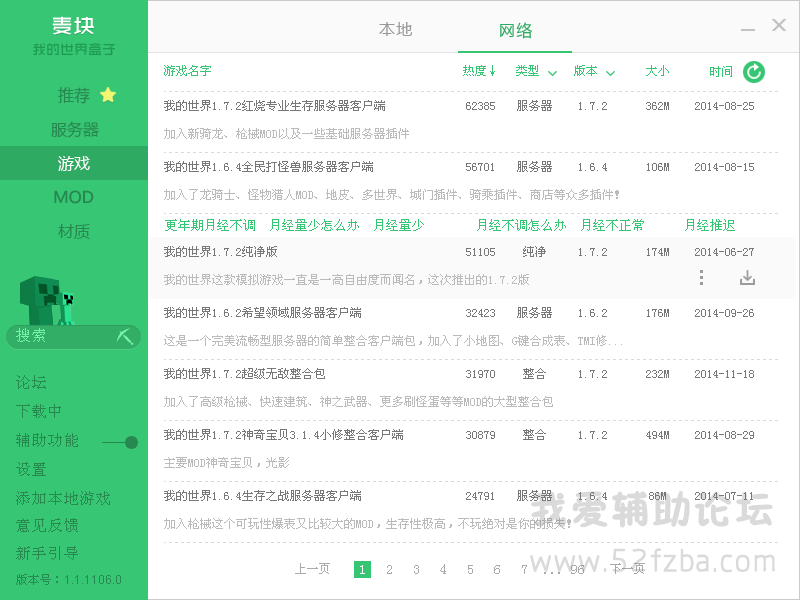800x600 pixels.
Task: Click the 月经量少怎么办 ad link
Action: (x=314, y=225)
